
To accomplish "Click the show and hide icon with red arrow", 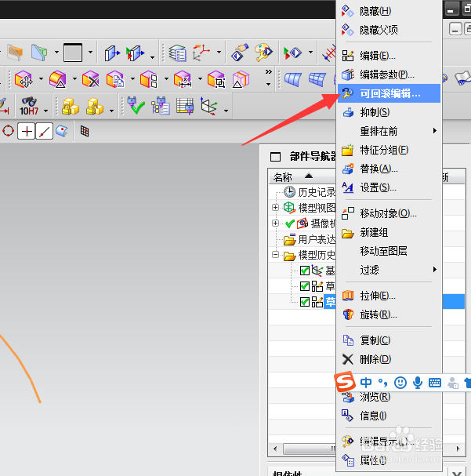I will tap(292, 53).
